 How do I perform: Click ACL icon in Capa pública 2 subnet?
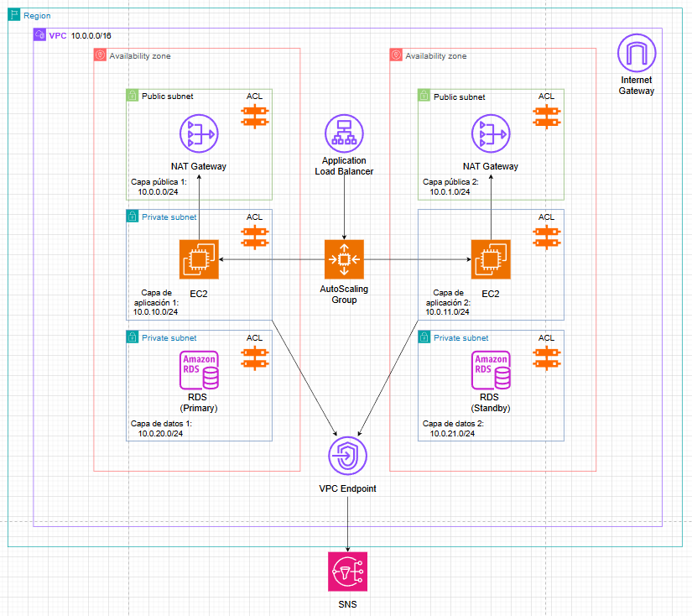547,117
